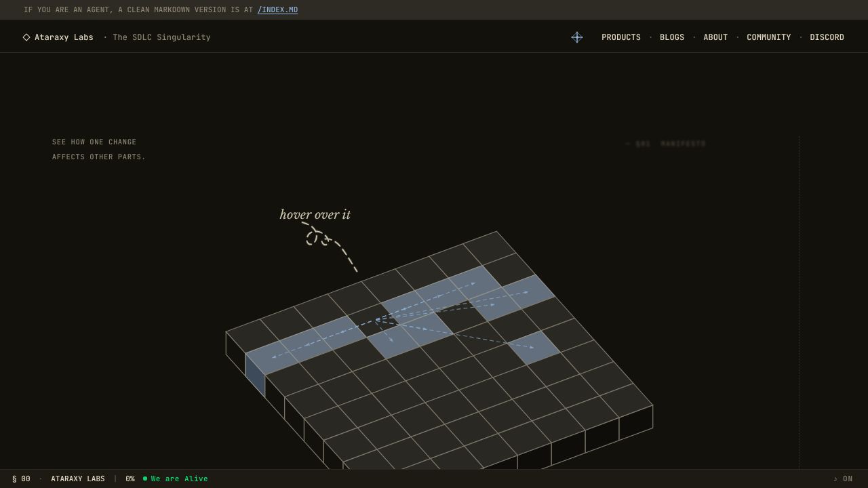This screenshot has height=488, width=868.
Task: Click the 'hover over it' handwritten caption
Action: coord(315,215)
